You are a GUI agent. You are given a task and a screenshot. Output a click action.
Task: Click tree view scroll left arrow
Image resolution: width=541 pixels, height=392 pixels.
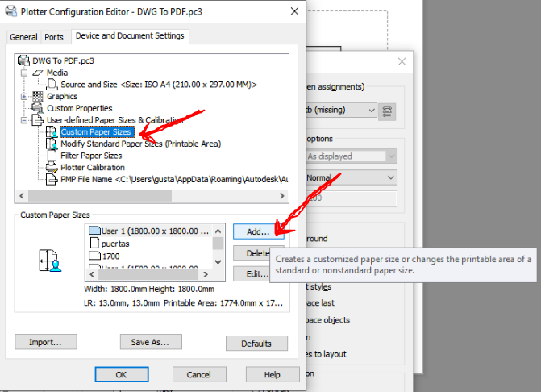22,196
